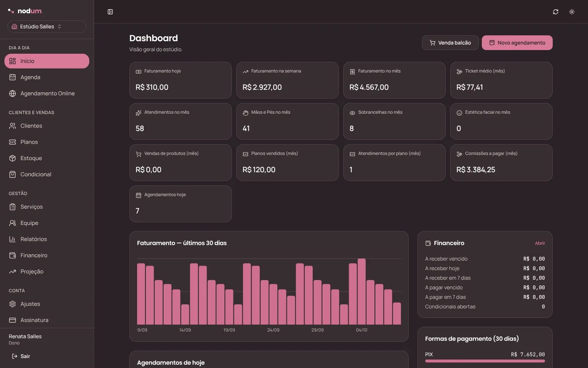Click the nodum logo
The width and height of the screenshot is (588, 368).
pos(25,11)
